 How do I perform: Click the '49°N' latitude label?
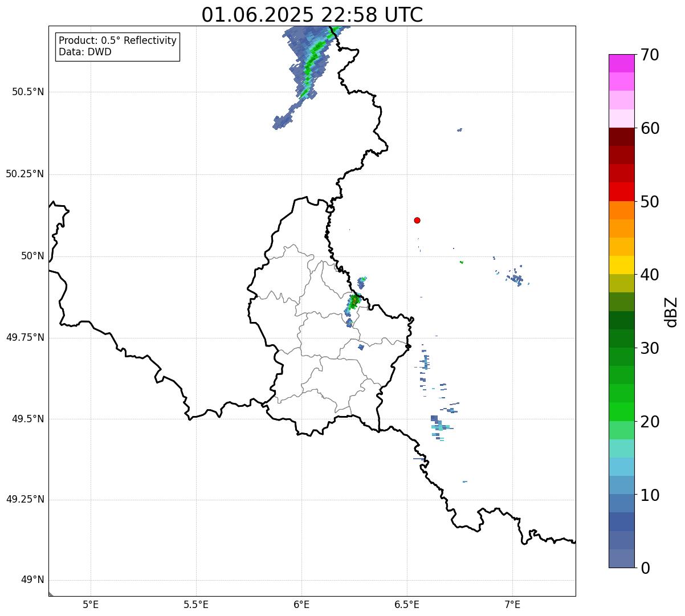[x=32, y=580]
